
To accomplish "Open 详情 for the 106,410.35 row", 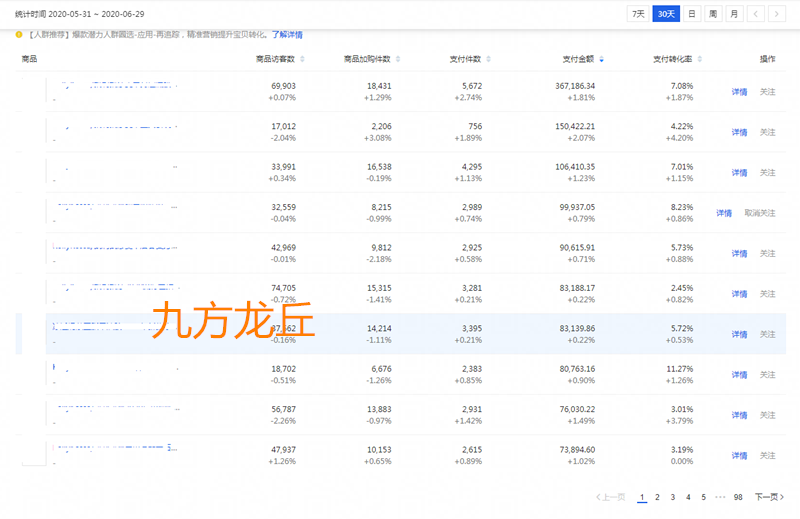I will (739, 172).
